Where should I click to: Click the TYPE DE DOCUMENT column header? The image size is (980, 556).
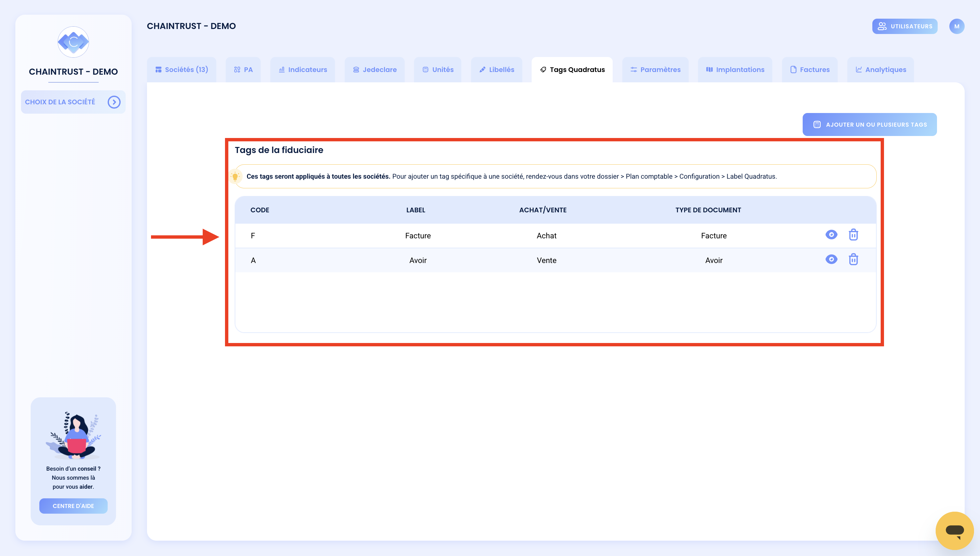point(708,210)
